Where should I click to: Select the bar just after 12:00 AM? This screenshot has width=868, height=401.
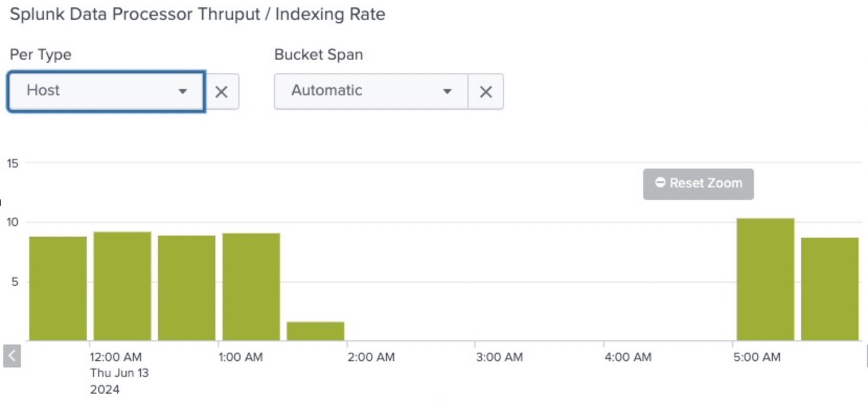pyautogui.click(x=122, y=286)
